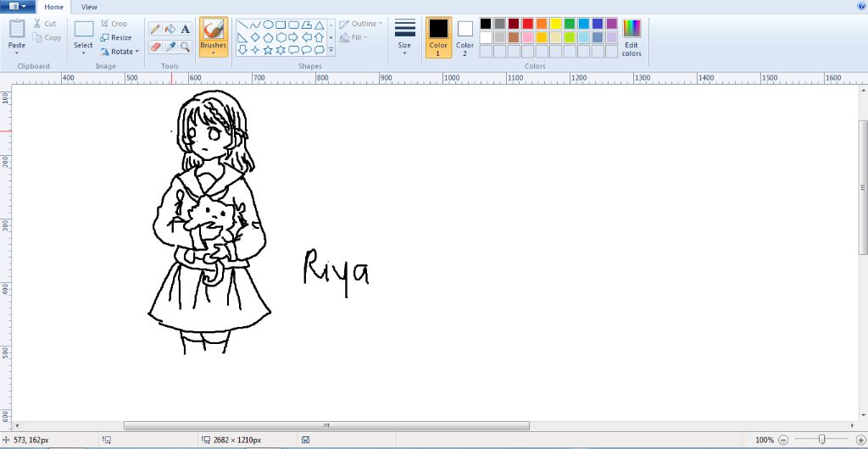The image size is (868, 449).
Task: Select the Eraser tool
Action: 155,47
